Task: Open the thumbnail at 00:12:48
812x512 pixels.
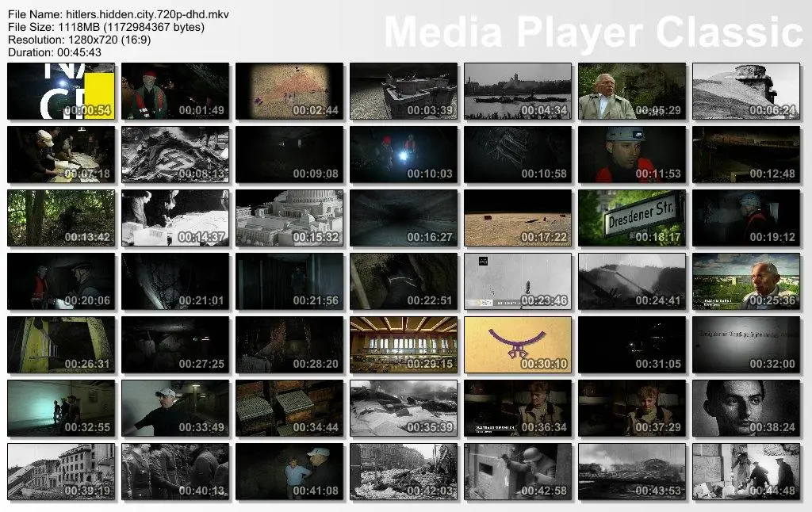Action: [x=746, y=155]
